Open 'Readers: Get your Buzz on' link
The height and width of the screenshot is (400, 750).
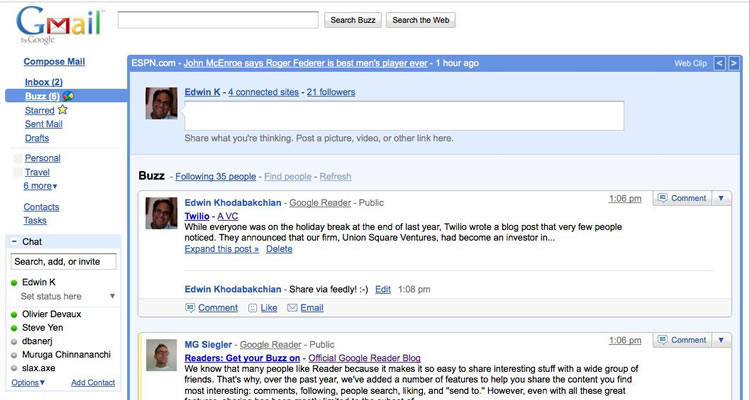click(242, 358)
